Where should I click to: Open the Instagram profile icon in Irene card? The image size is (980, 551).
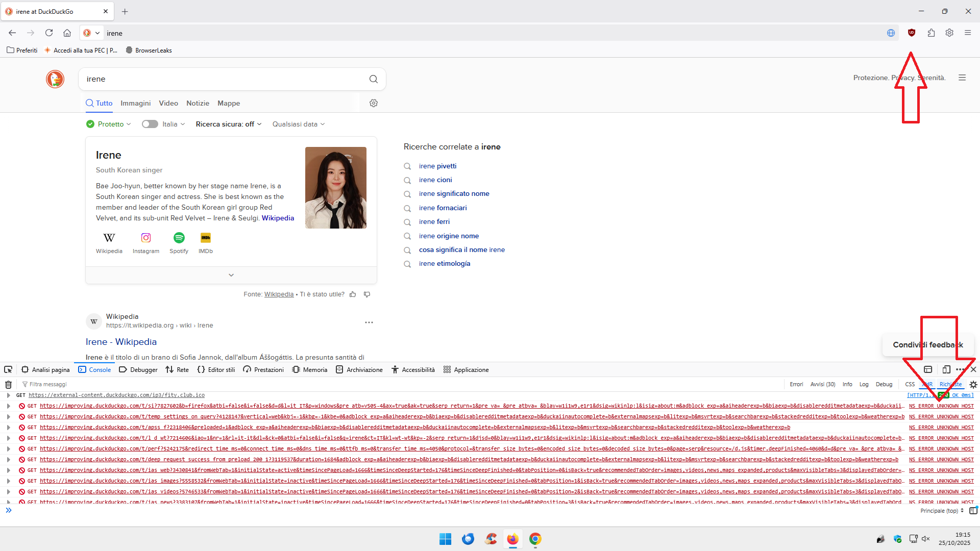146,238
